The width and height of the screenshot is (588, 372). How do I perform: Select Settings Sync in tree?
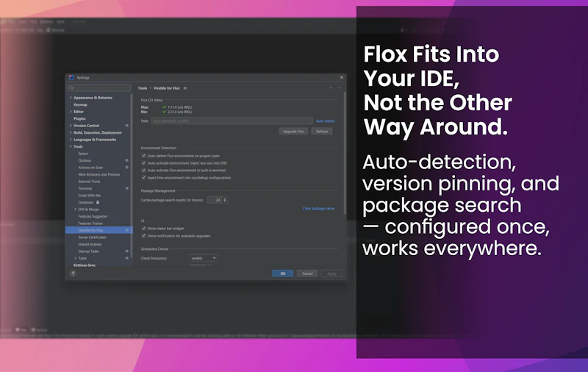pyautogui.click(x=85, y=265)
